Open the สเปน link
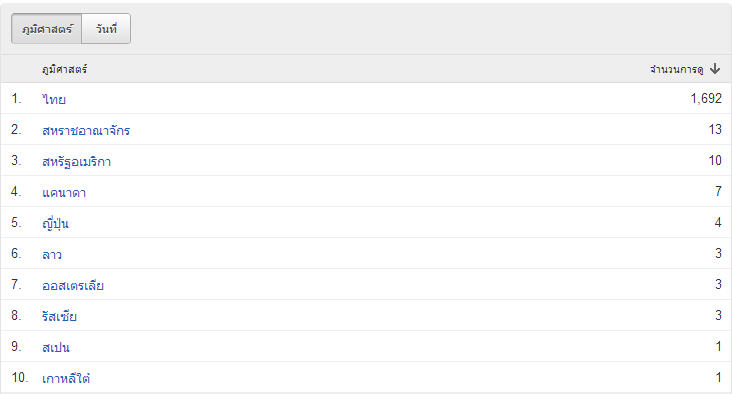The image size is (732, 394). click(x=56, y=347)
